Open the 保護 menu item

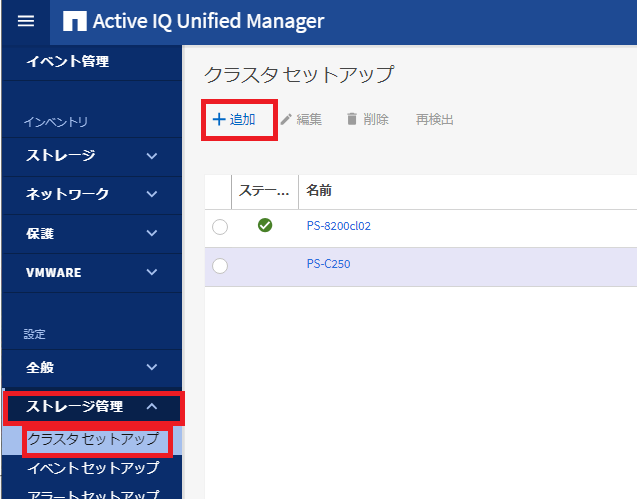point(92,233)
